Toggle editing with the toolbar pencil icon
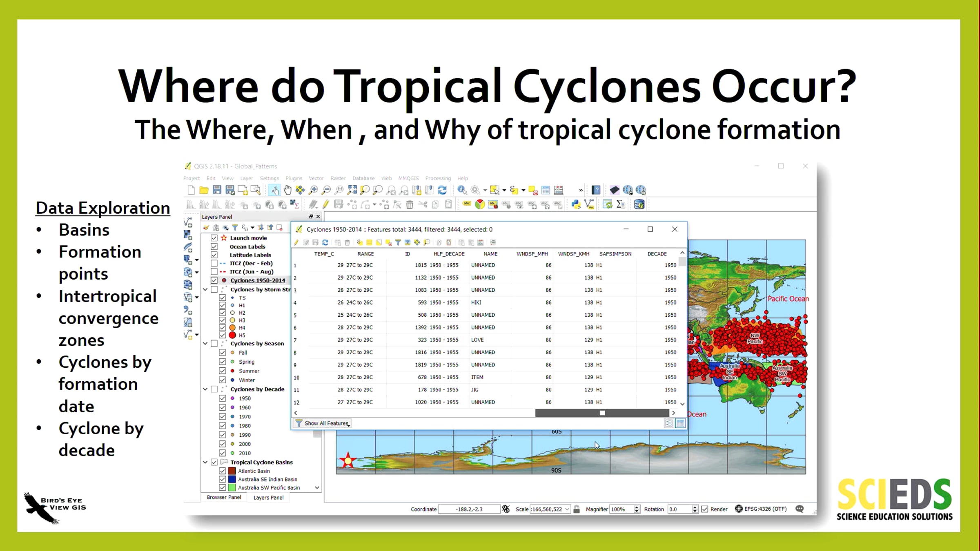The width and height of the screenshot is (980, 551). (x=325, y=204)
